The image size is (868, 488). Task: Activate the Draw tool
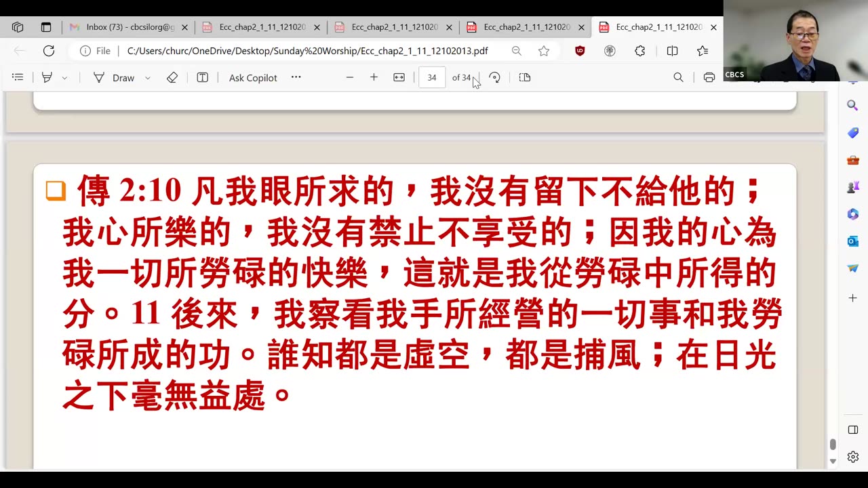114,78
